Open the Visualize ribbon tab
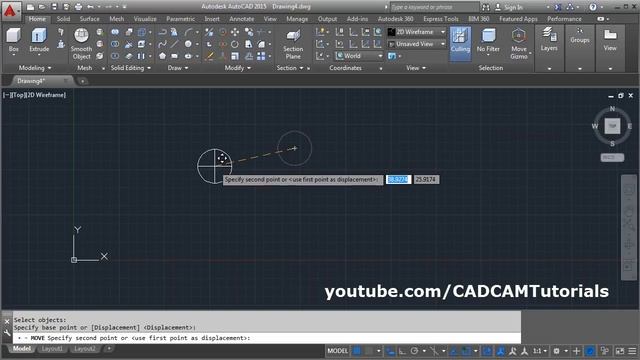This screenshot has width=640, height=360. [145, 19]
